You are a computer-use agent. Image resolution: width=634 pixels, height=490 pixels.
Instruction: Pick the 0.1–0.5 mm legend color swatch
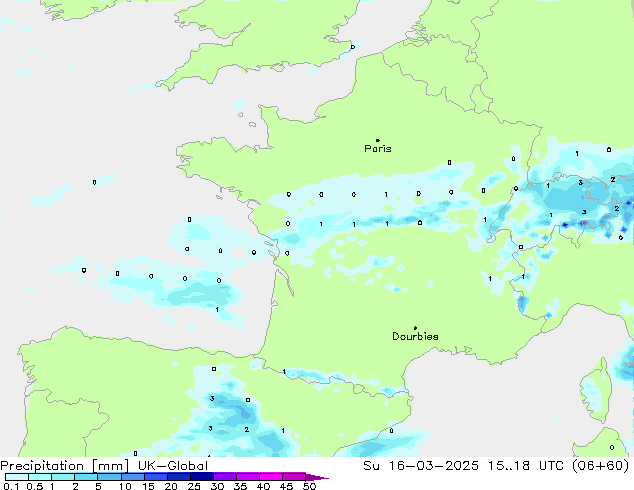pos(17,477)
